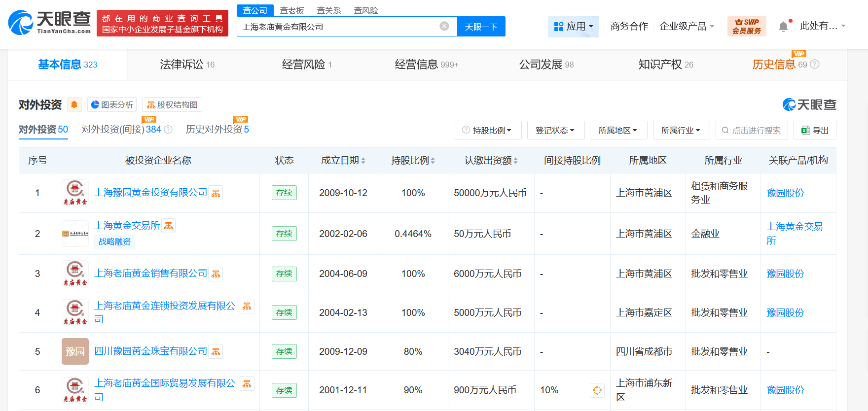Image resolution: width=868 pixels, height=411 pixels.
Task: Click the indirect shareholding path icon in row 6
Action: pos(597,390)
